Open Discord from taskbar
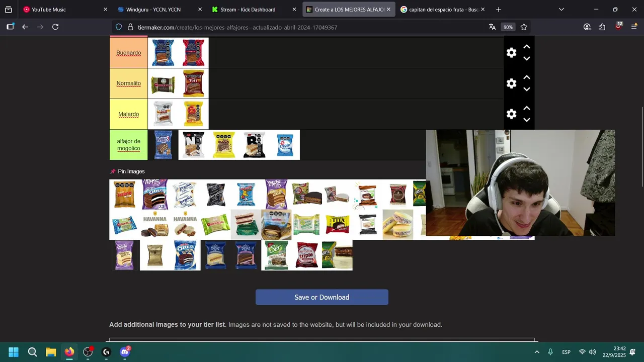The image size is (644, 362). click(x=125, y=352)
